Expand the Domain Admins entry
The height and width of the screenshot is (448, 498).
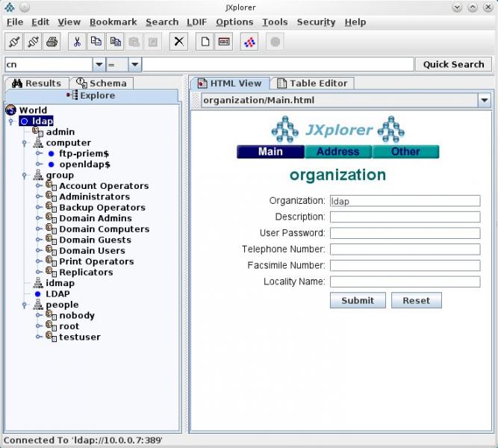pyautogui.click(x=40, y=219)
